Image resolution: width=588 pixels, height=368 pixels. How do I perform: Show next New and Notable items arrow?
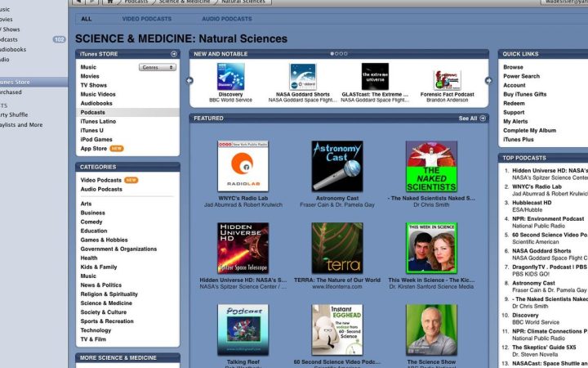pyautogui.click(x=488, y=80)
